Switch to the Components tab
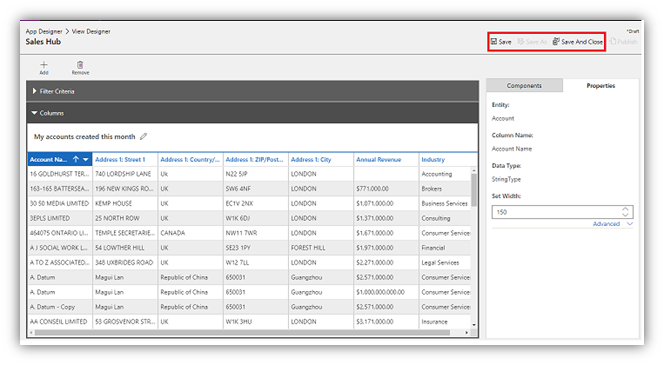664x365 pixels. [x=524, y=86]
